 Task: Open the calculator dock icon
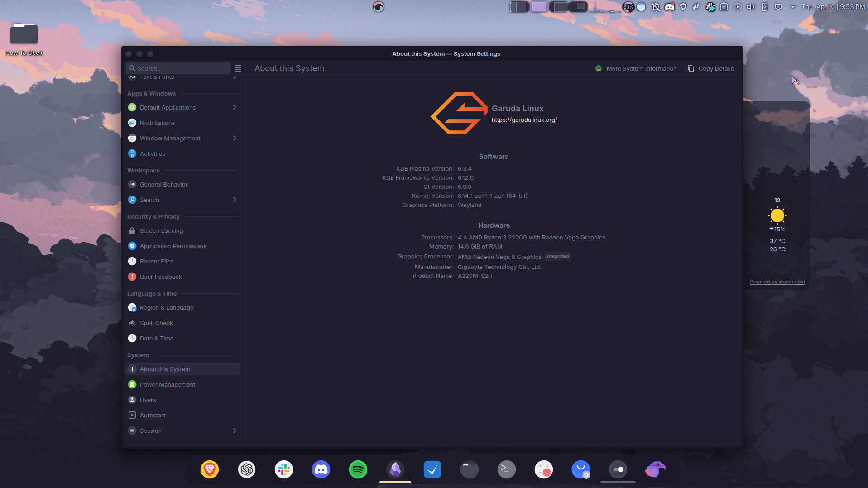tap(544, 469)
